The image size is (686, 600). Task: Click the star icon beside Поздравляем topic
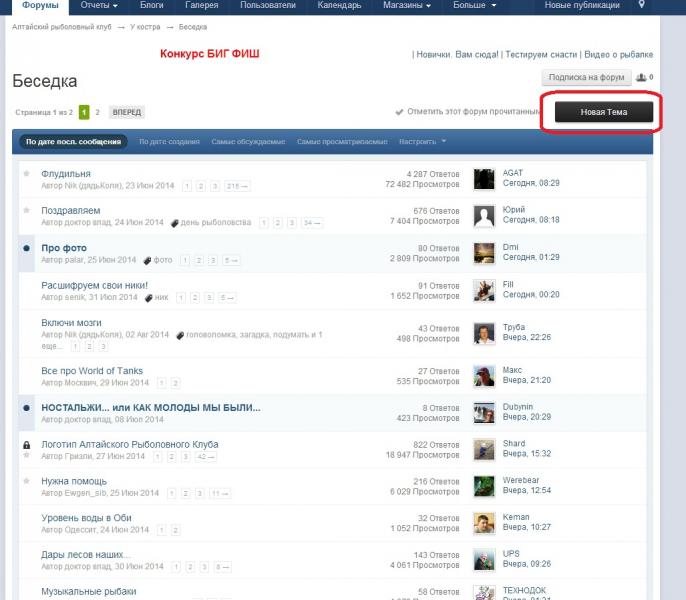pyautogui.click(x=26, y=210)
